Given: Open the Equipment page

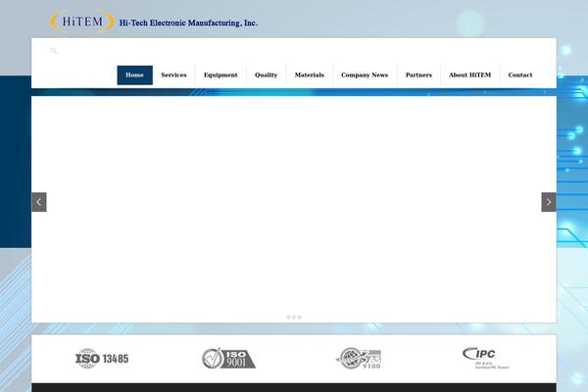Looking at the screenshot, I should pyautogui.click(x=220, y=75).
